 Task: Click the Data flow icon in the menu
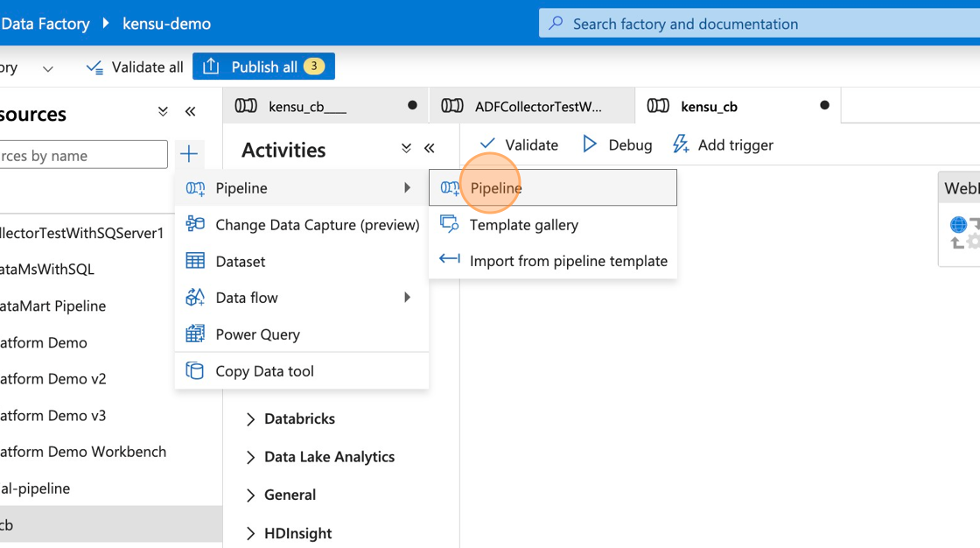coord(195,297)
